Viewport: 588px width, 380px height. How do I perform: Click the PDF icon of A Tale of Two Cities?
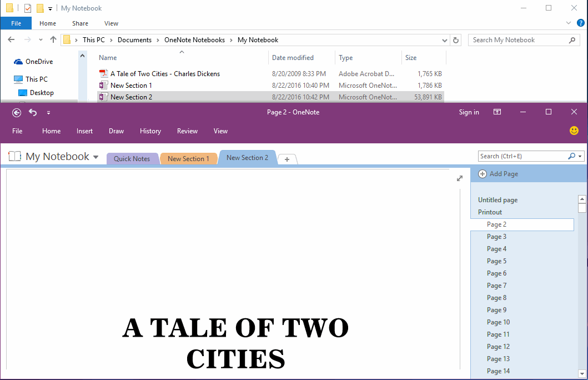pos(103,73)
